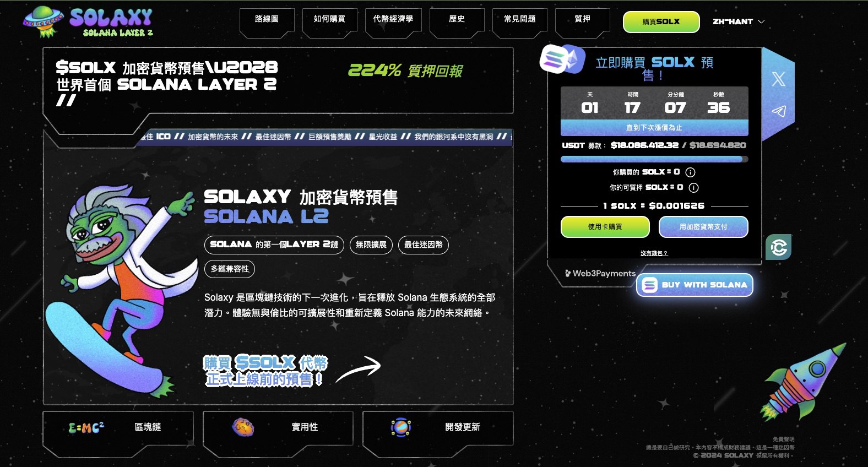This screenshot has height=467, width=868.
Task: Click the planet icon beside 開發更新
Action: 401,427
